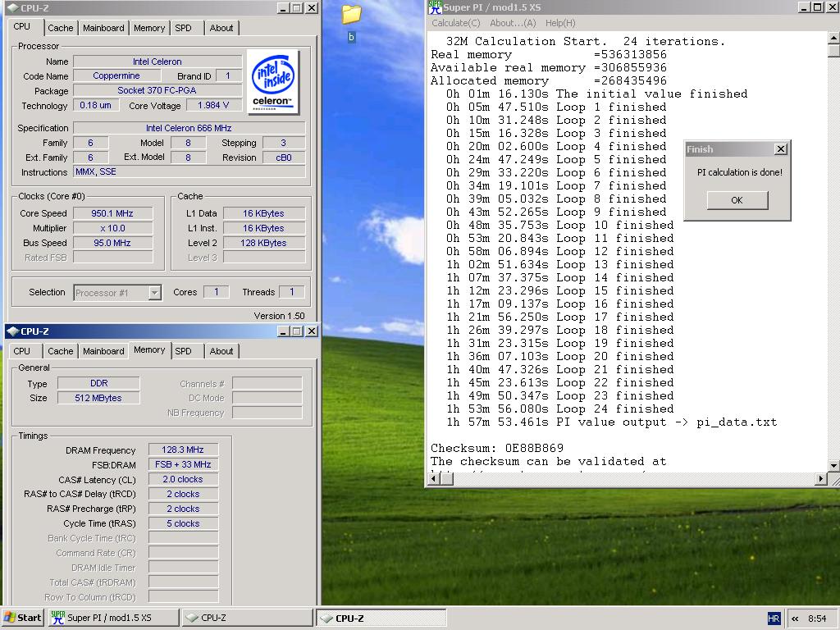Switch to Cache tab in bottom CPU-Z

point(60,351)
